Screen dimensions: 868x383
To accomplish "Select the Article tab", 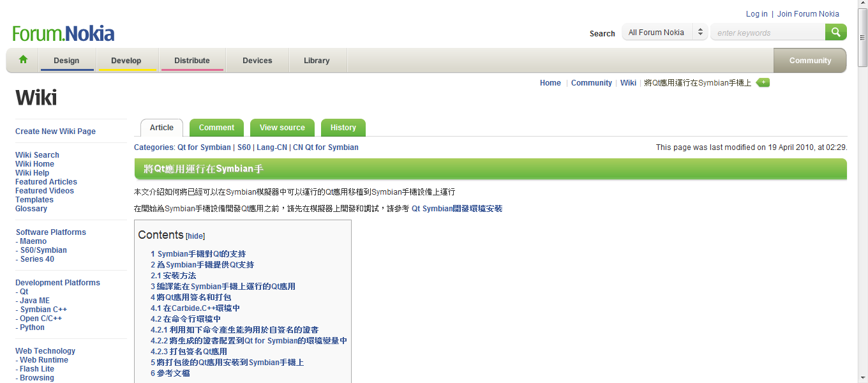I will (x=161, y=128).
